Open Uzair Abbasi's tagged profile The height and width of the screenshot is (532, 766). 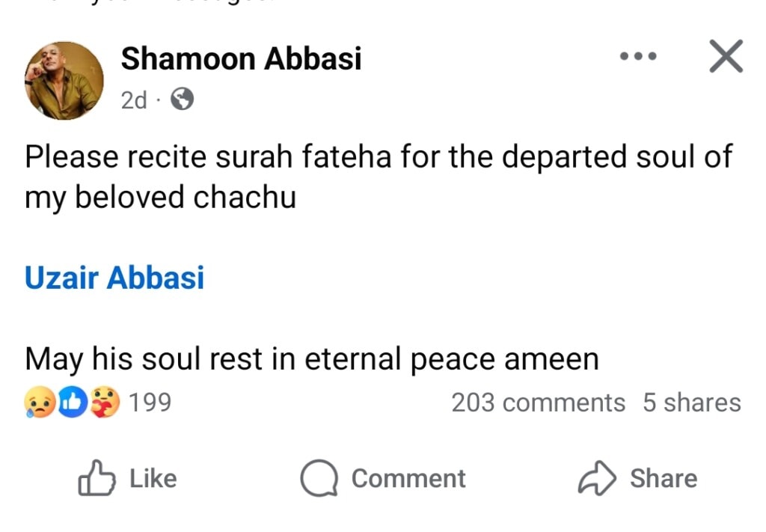click(115, 278)
